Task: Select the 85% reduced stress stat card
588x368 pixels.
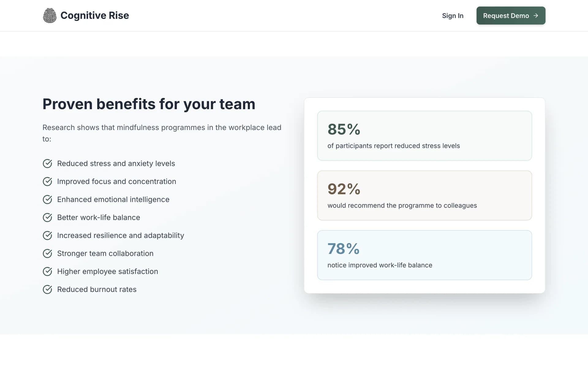Action: coord(424,136)
